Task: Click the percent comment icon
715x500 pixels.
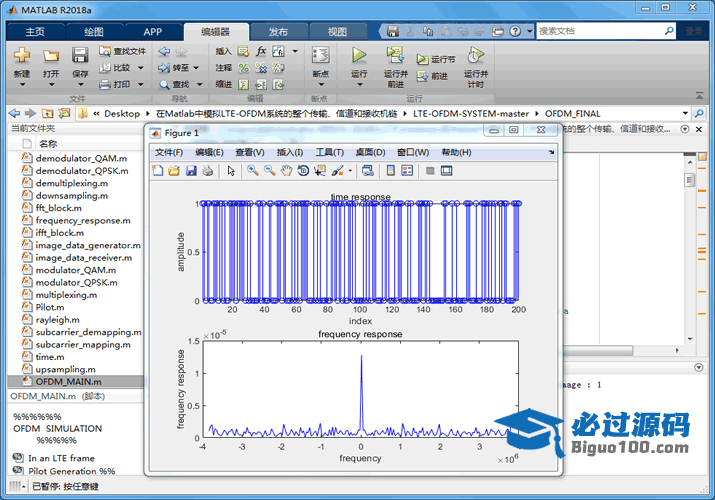Action: click(244, 68)
